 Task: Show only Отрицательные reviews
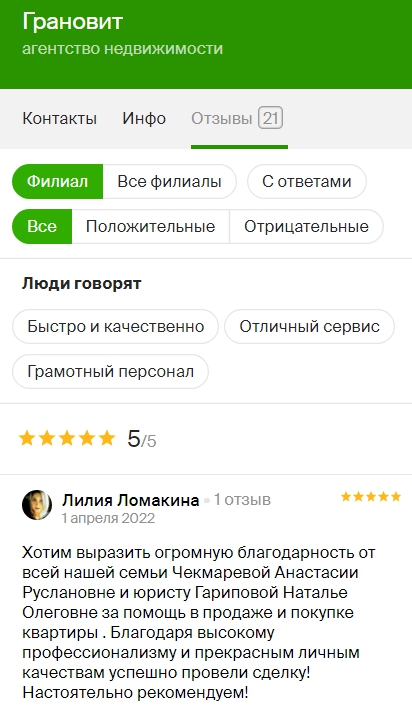click(x=307, y=226)
